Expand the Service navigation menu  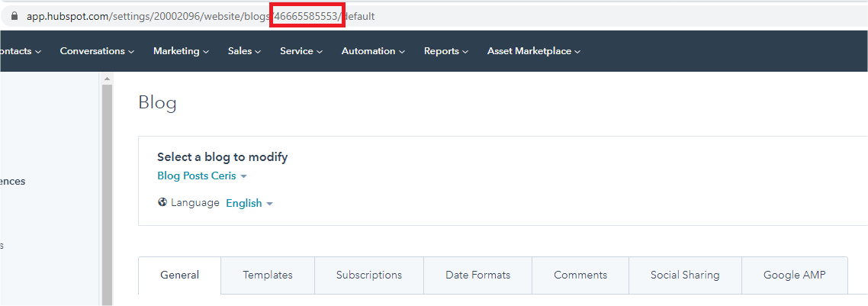pyautogui.click(x=301, y=51)
